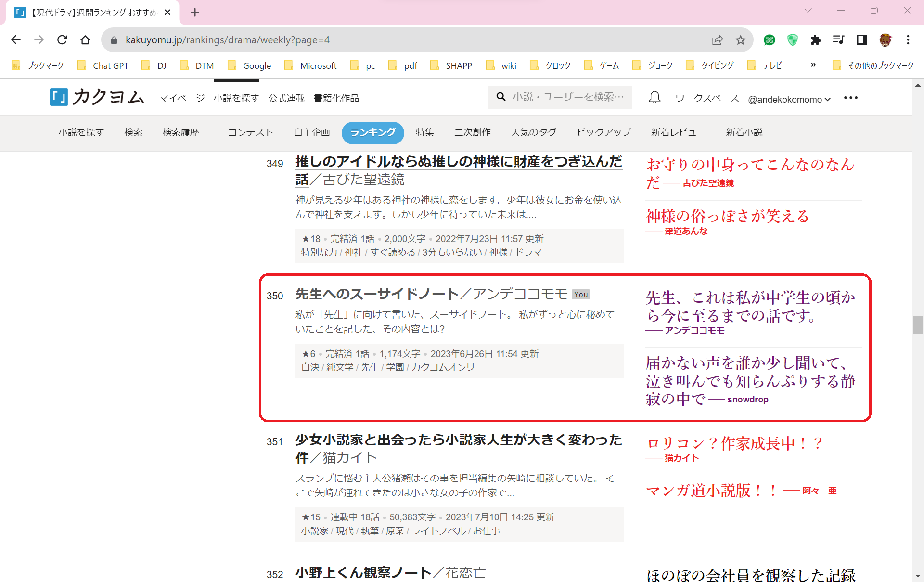Open the media control playlist icon
The width and height of the screenshot is (924, 582).
pos(838,40)
